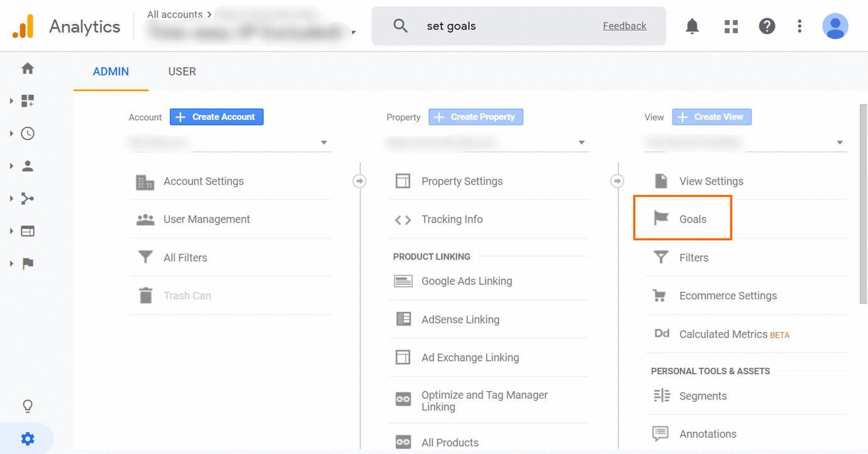
Task: Click the Create Account button
Action: tap(216, 116)
